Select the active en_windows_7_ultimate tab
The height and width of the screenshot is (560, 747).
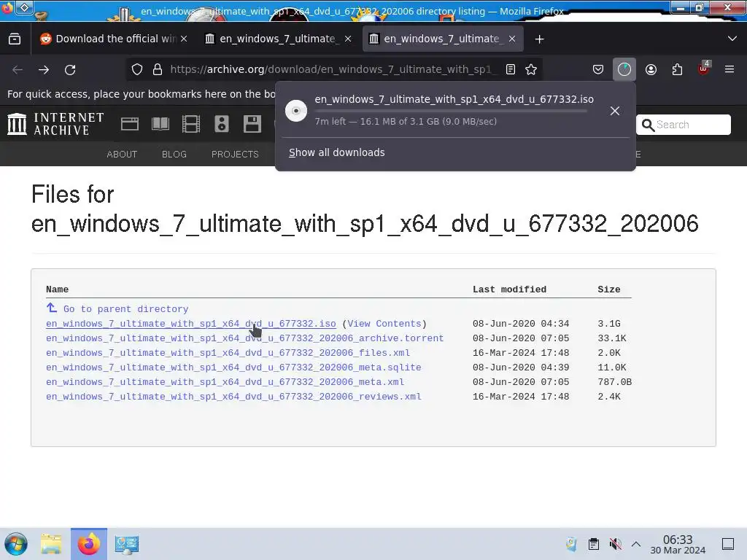[x=441, y=39]
